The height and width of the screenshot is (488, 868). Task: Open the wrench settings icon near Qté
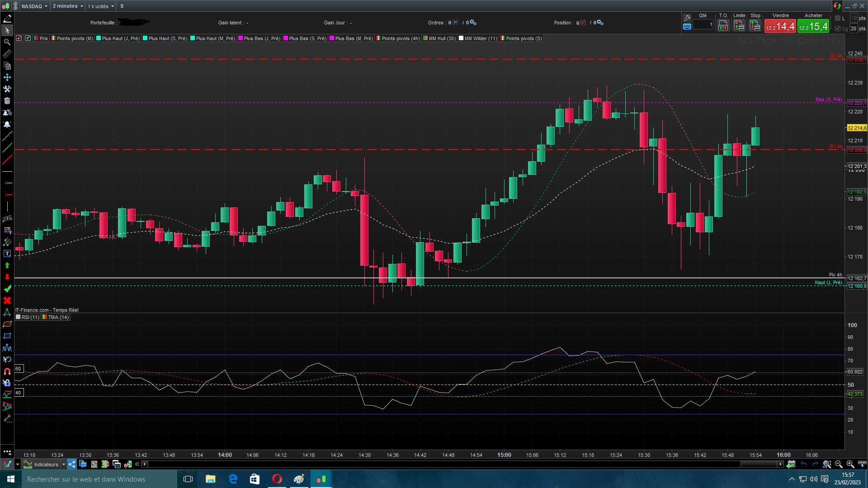click(687, 18)
